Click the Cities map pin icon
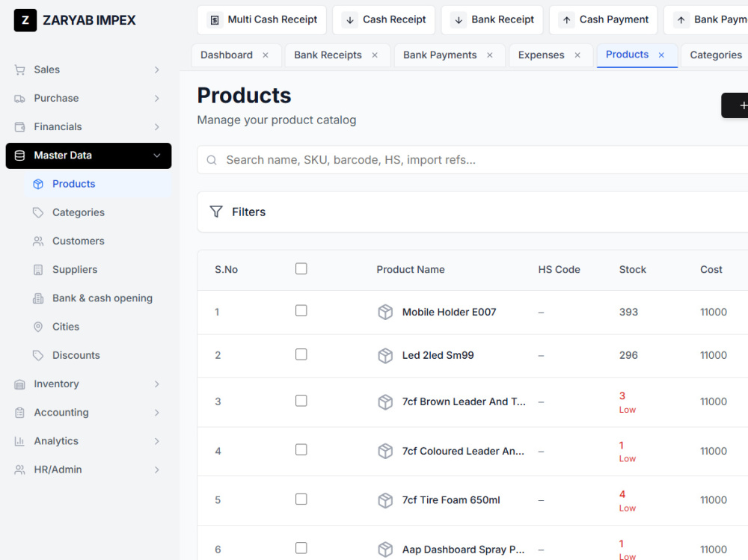Image resolution: width=748 pixels, height=560 pixels. [38, 327]
